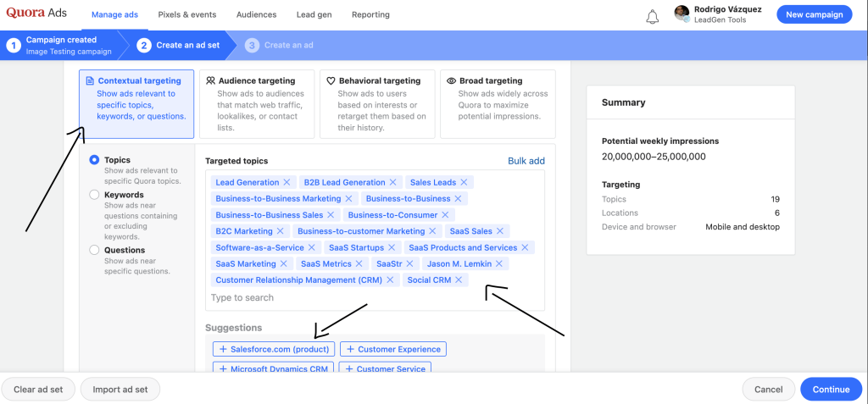Screen dimensions: 868x404
Task: Choose Broad targeting card
Action: [498, 104]
